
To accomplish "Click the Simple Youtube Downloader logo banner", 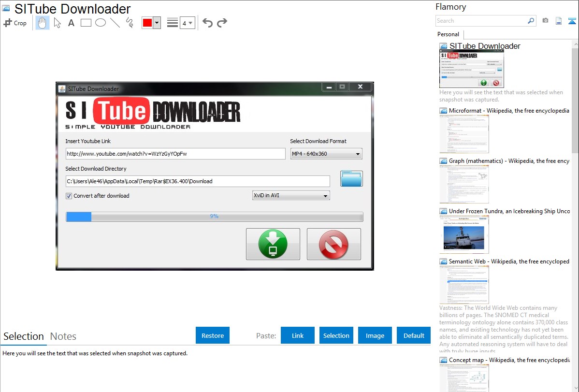I will (153, 113).
